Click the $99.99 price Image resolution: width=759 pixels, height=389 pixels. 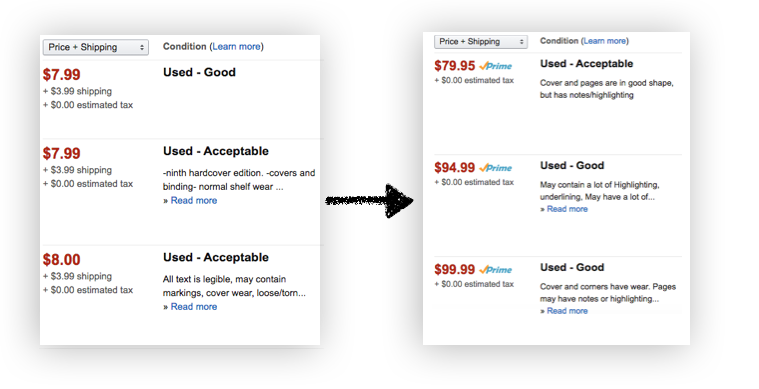(455, 269)
